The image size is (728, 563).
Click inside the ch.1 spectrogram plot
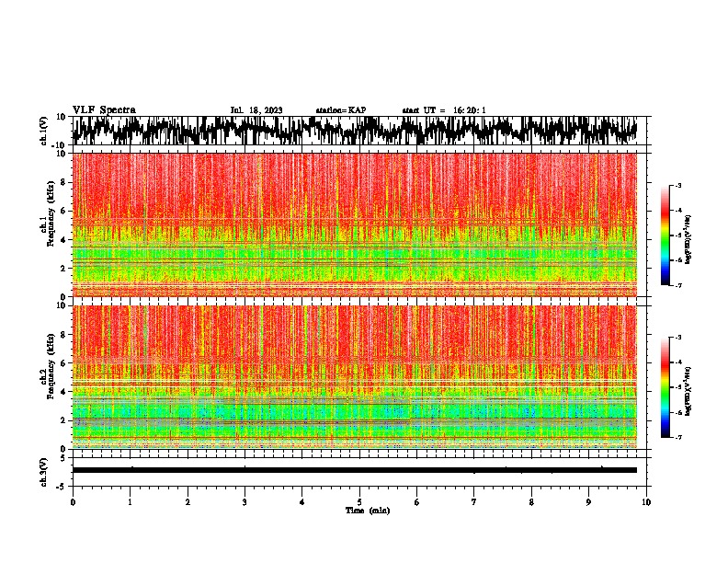[x=354, y=224]
